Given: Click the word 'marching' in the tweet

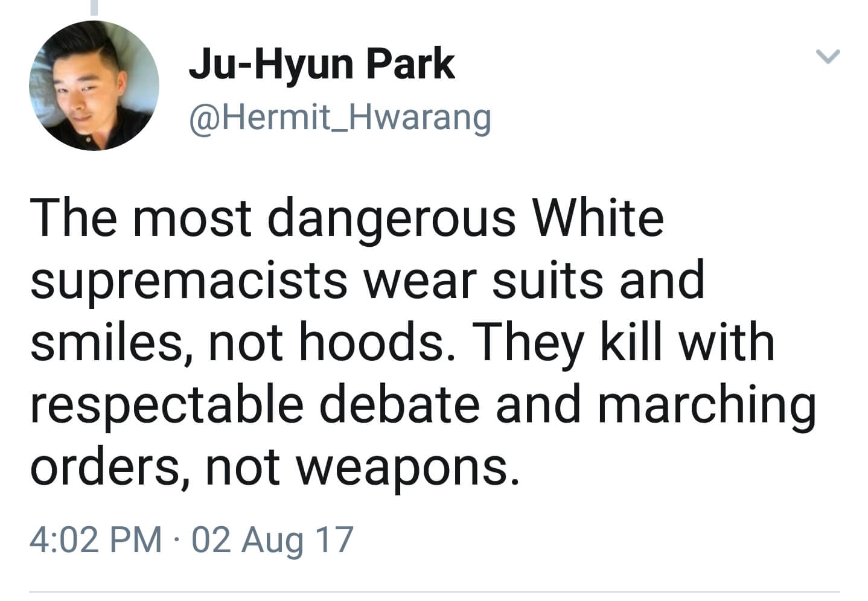Looking at the screenshot, I should (707, 406).
